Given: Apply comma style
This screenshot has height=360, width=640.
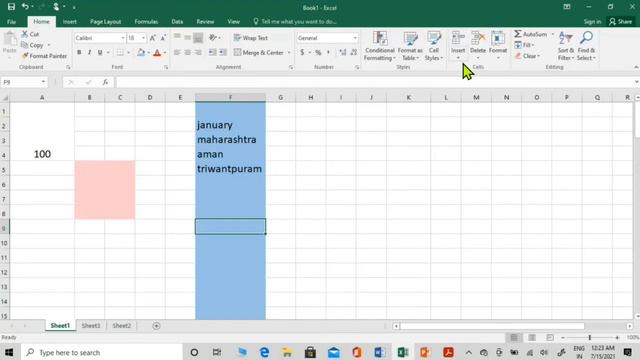Looking at the screenshot, I should [328, 52].
